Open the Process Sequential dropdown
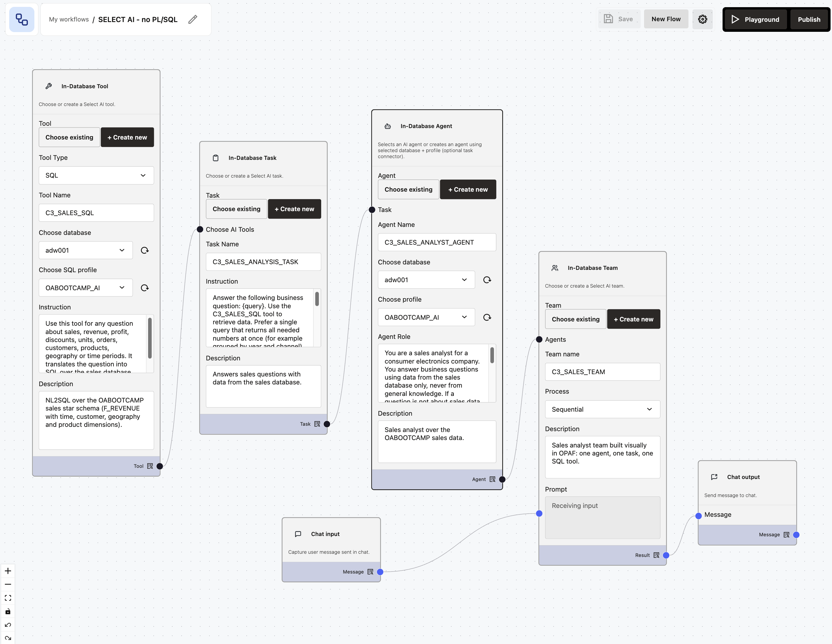Screen dimensions: 832x644 [x=602, y=409]
